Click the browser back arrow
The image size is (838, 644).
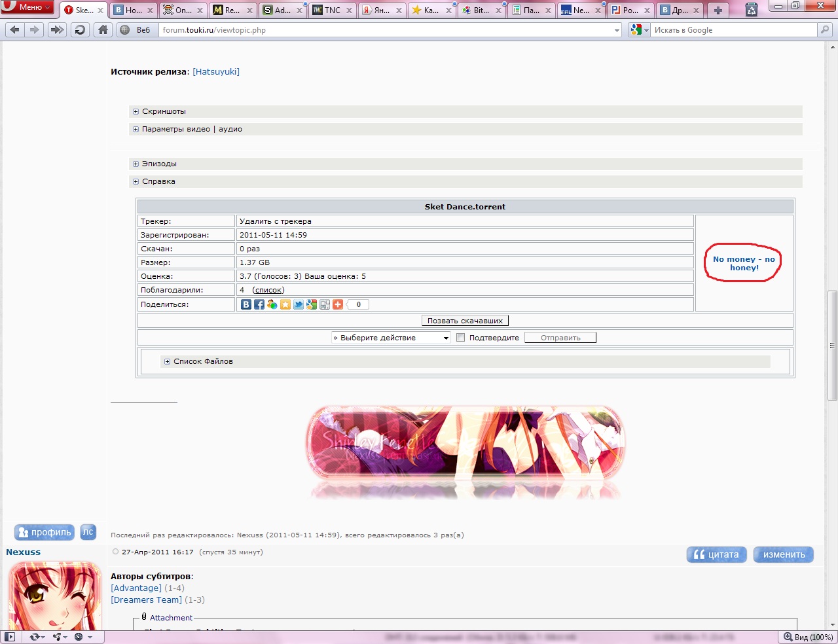click(x=15, y=29)
